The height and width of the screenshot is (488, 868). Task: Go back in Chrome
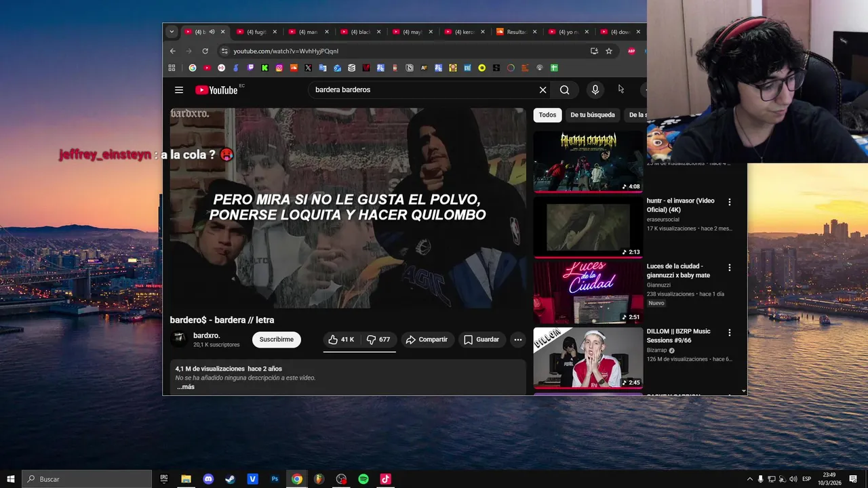[173, 51]
